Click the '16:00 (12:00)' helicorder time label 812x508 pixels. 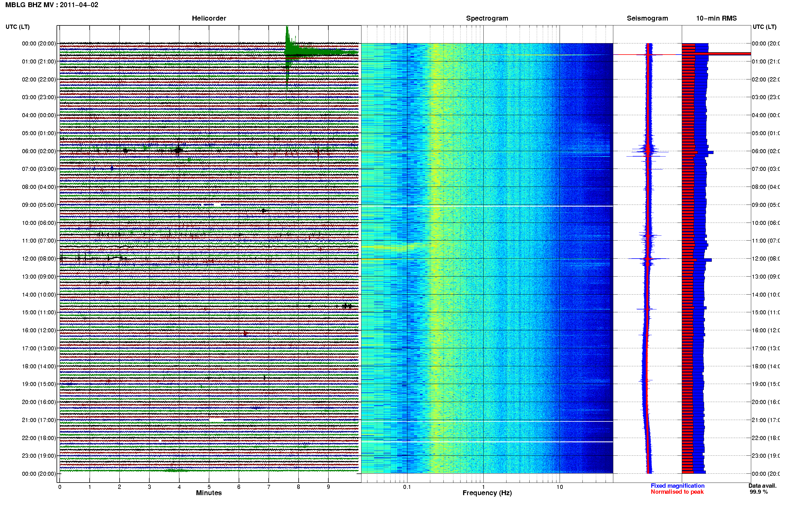click(39, 330)
